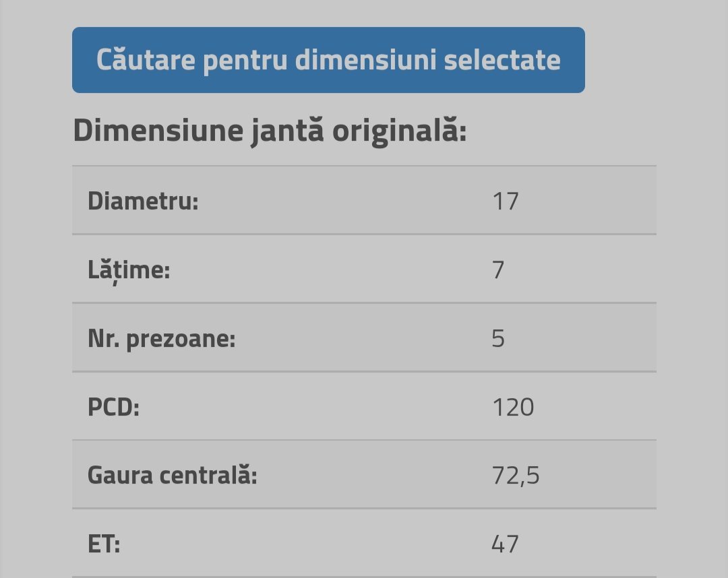Select the Dimensiune jantă originală heading
Screen dimensions: 728x578
270,131
